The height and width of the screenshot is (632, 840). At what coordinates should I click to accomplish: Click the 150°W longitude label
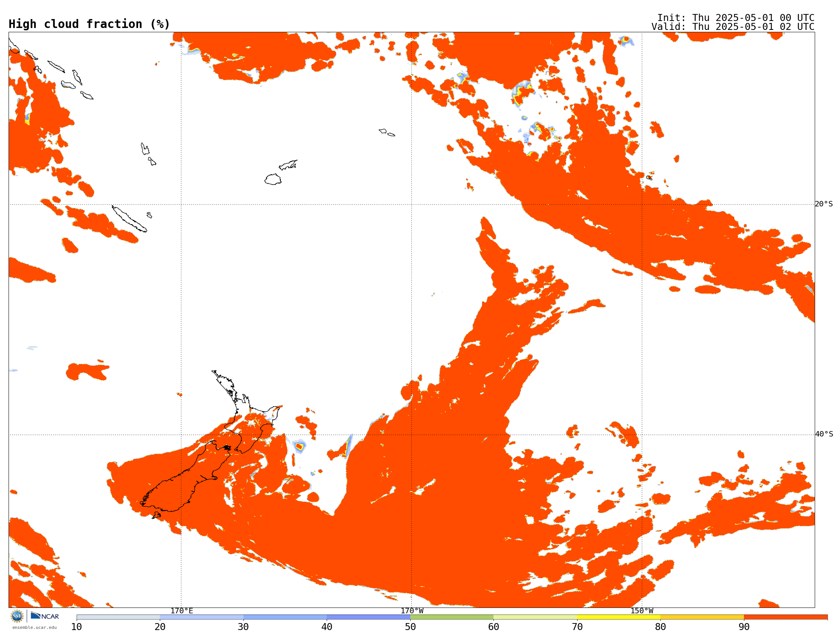tap(642, 611)
